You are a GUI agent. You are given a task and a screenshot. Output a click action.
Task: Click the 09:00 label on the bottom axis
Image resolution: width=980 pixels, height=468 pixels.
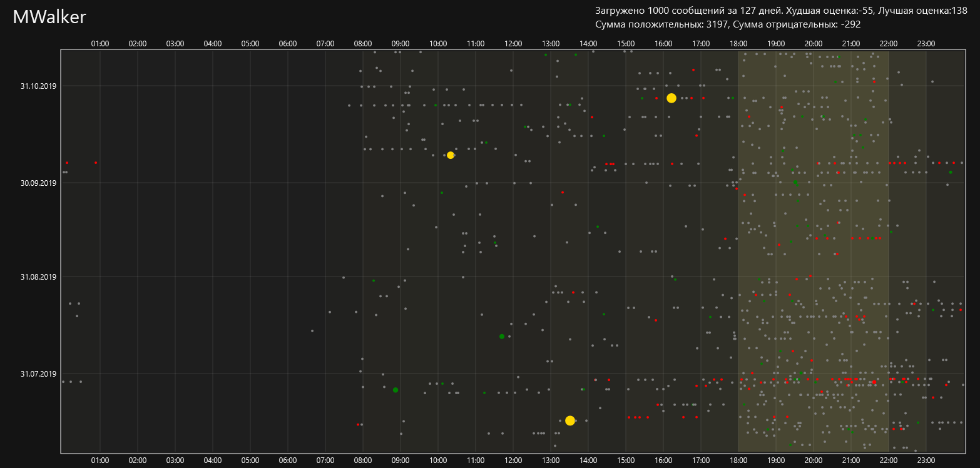[401, 460]
